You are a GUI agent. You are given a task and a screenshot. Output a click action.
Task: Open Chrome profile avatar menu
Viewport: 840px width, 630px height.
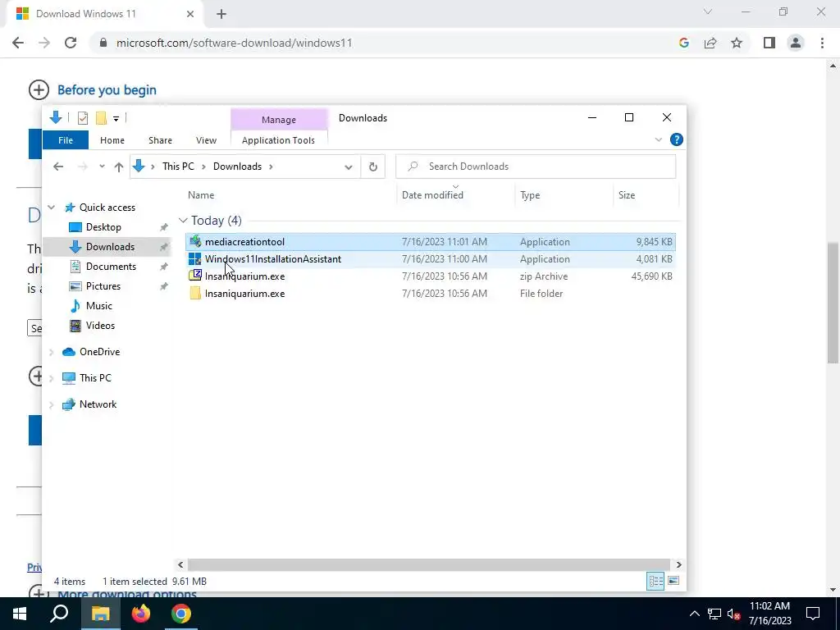(796, 43)
